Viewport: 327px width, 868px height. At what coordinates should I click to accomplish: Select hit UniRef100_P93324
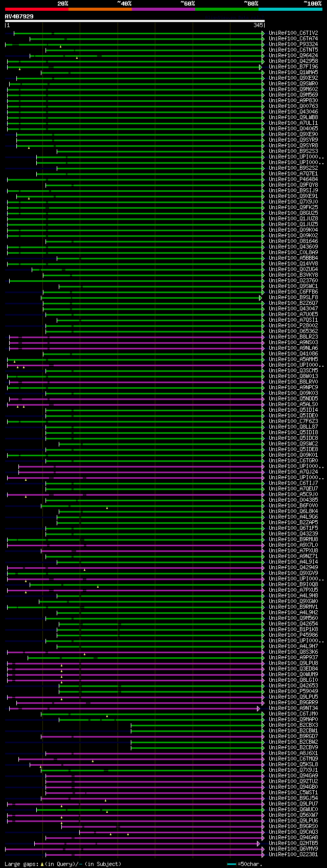pyautogui.click(x=293, y=44)
